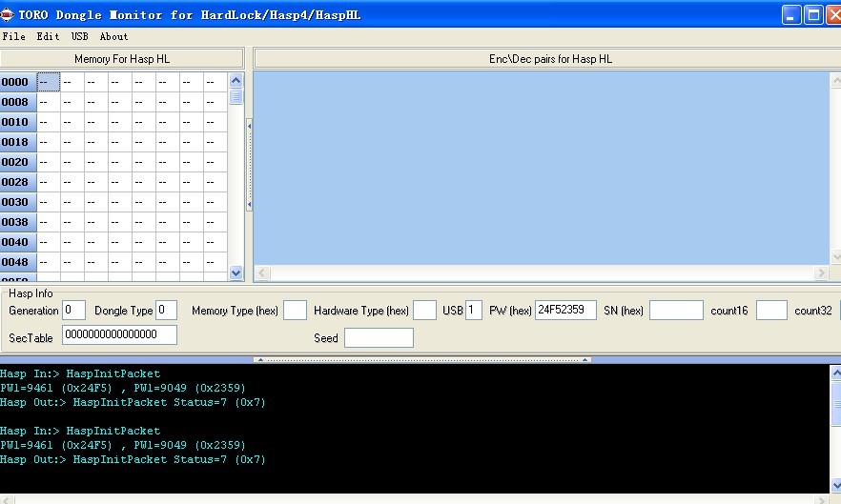Click first 'Hasp Out:> HaspInitPacket Status=7' log line
The width and height of the screenshot is (841, 504).
tap(133, 402)
